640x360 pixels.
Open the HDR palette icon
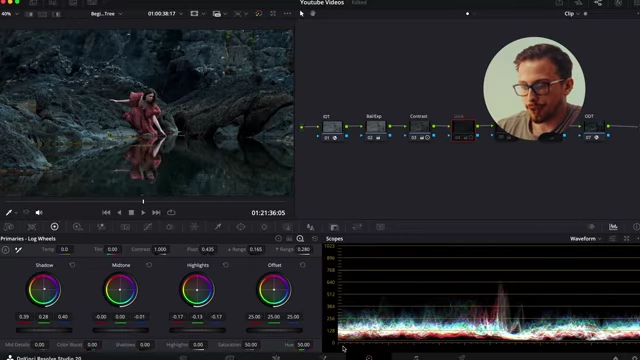77,227
